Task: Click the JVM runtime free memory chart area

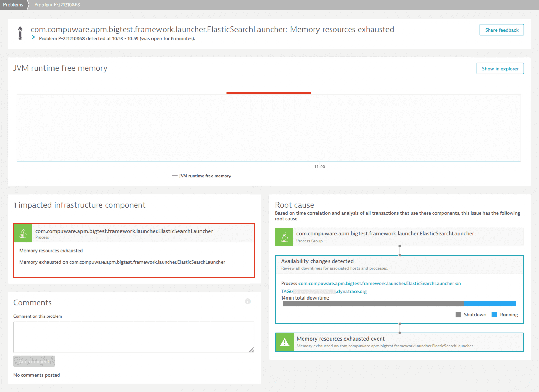Action: tap(268, 128)
